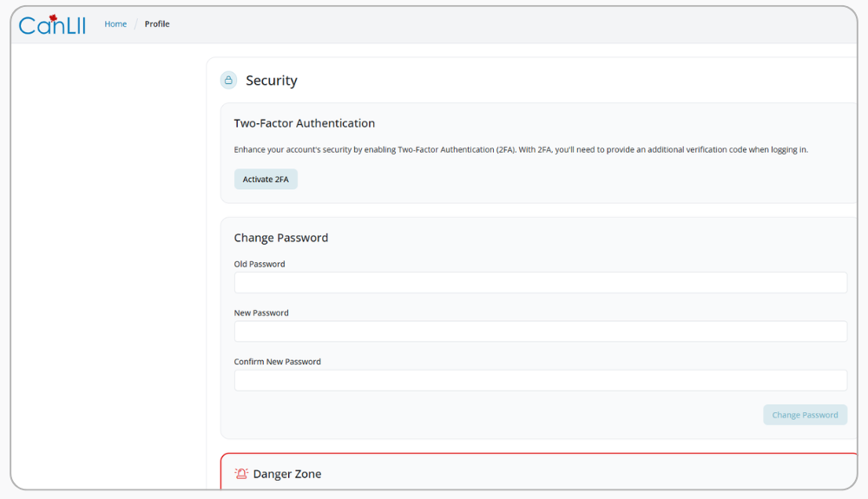Click the red maple leaf in logo
868x499 pixels.
point(53,17)
